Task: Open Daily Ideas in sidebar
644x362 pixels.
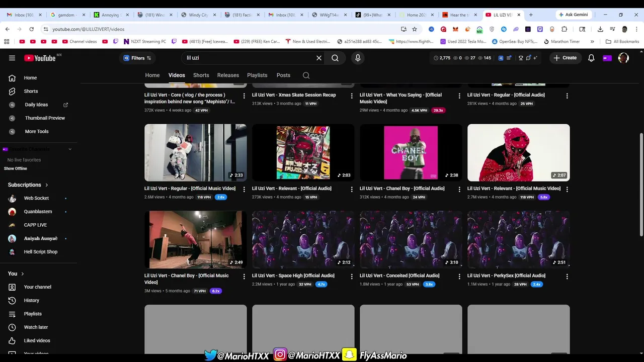Action: click(39, 105)
